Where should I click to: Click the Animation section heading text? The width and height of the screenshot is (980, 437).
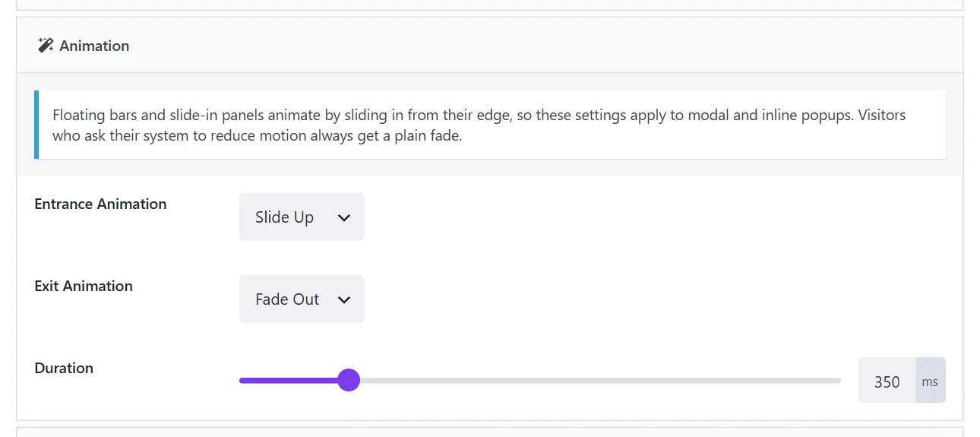[94, 46]
